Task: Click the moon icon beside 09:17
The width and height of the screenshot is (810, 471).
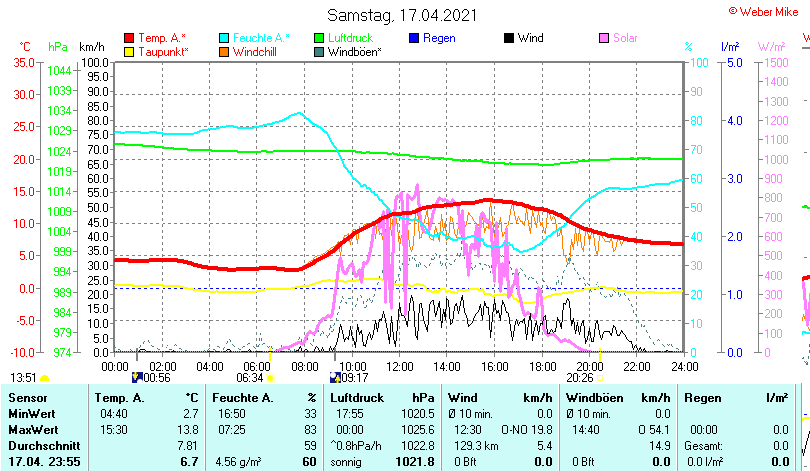Action: pos(335,377)
